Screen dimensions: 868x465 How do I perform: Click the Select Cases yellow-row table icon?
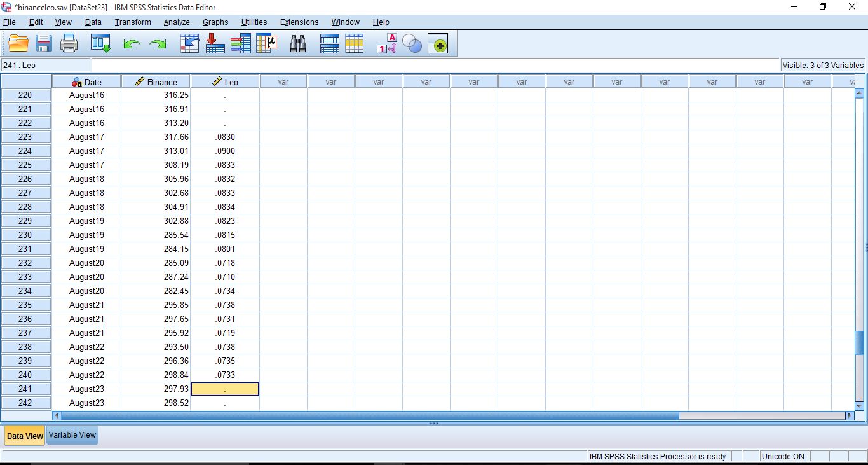tap(355, 44)
